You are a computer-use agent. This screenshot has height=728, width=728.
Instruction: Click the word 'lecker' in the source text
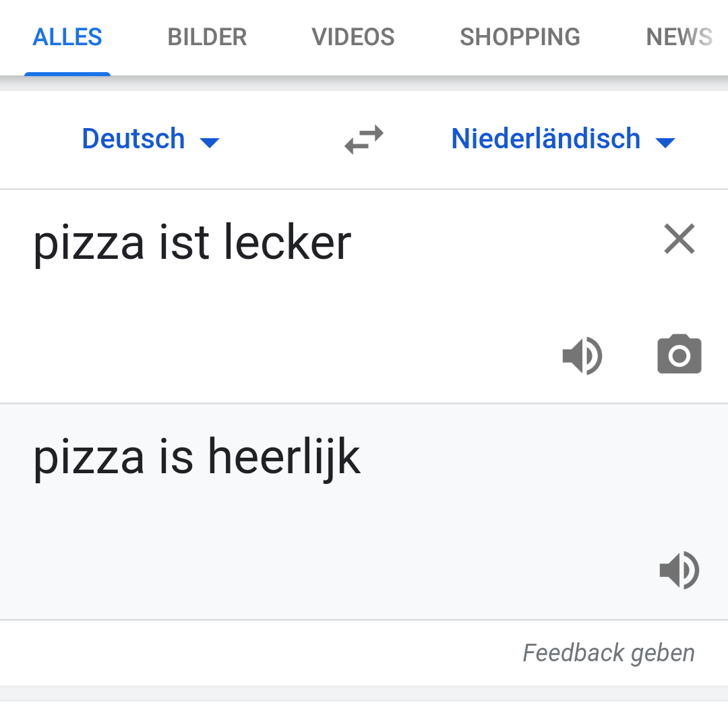coord(286,243)
